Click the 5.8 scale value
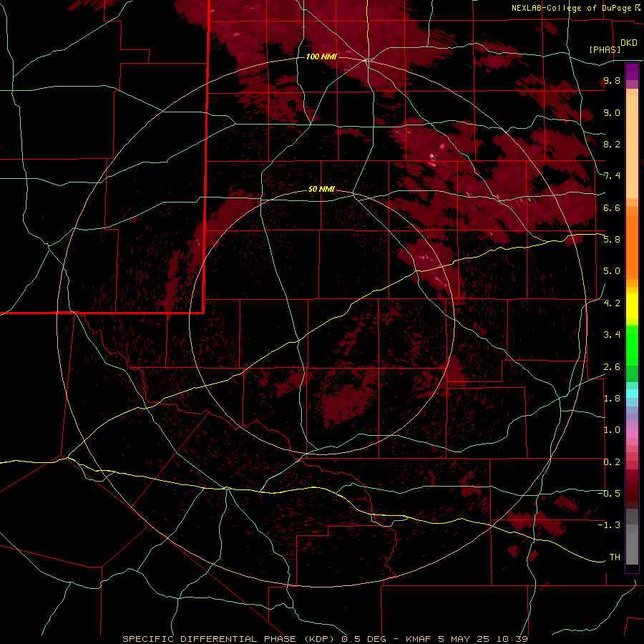This screenshot has width=644, height=644. [612, 240]
